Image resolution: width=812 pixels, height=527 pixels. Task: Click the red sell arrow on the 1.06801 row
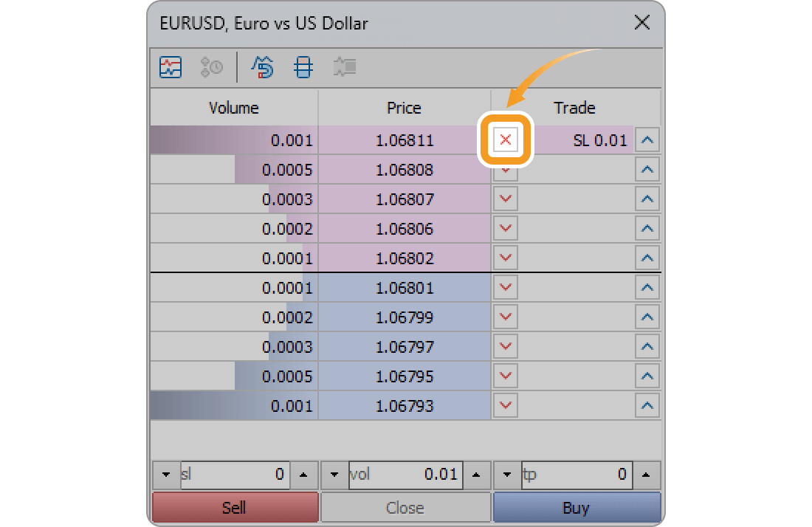[505, 287]
